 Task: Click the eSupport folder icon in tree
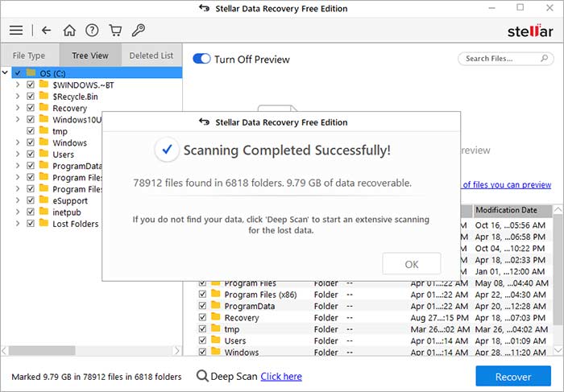(x=44, y=200)
